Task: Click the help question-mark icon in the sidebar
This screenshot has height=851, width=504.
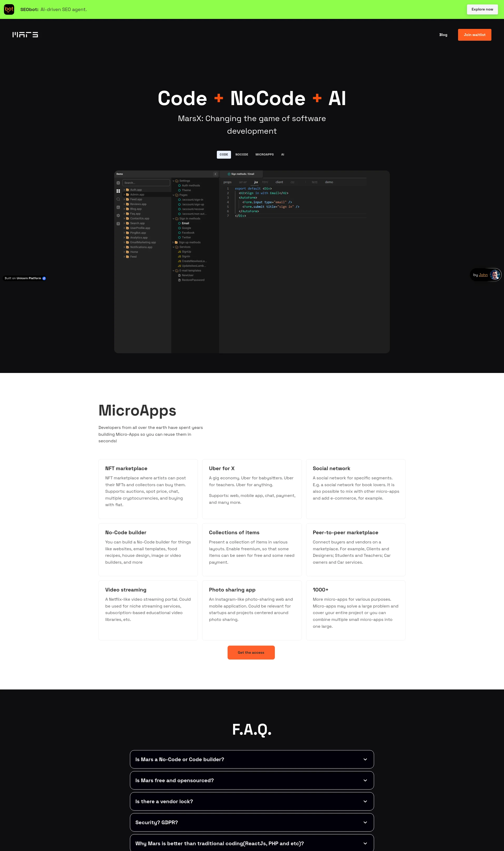Action: point(118,224)
